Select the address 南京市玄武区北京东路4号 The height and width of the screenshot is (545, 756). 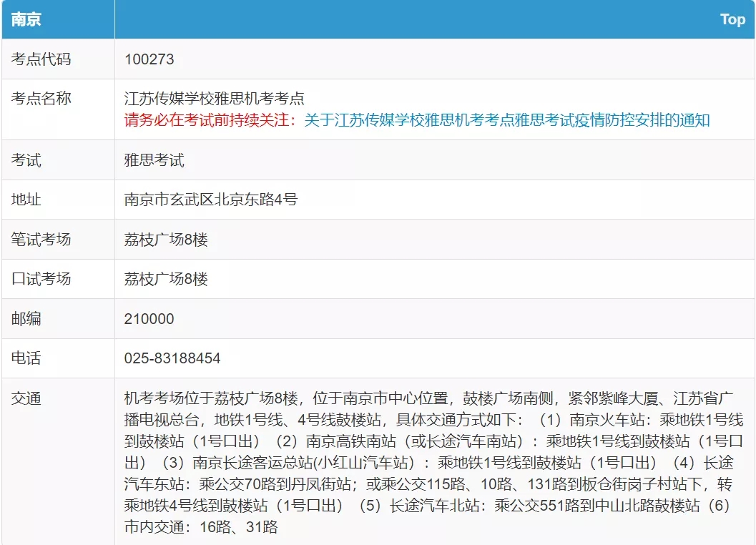pos(211,200)
